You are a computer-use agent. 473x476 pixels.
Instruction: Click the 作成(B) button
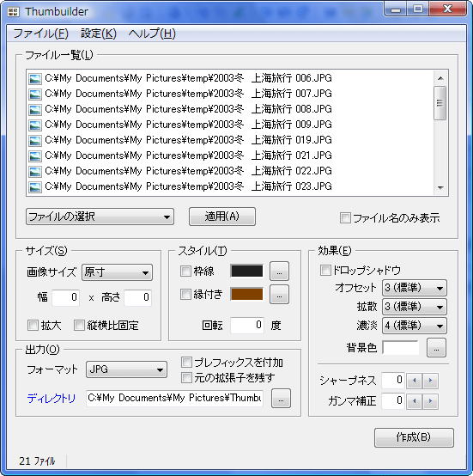[414, 437]
